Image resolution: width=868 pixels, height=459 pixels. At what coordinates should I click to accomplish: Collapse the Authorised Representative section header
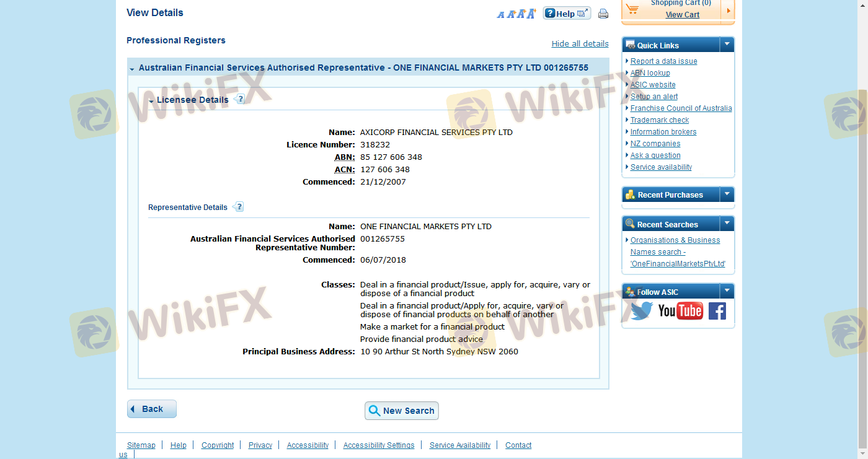[x=132, y=69]
